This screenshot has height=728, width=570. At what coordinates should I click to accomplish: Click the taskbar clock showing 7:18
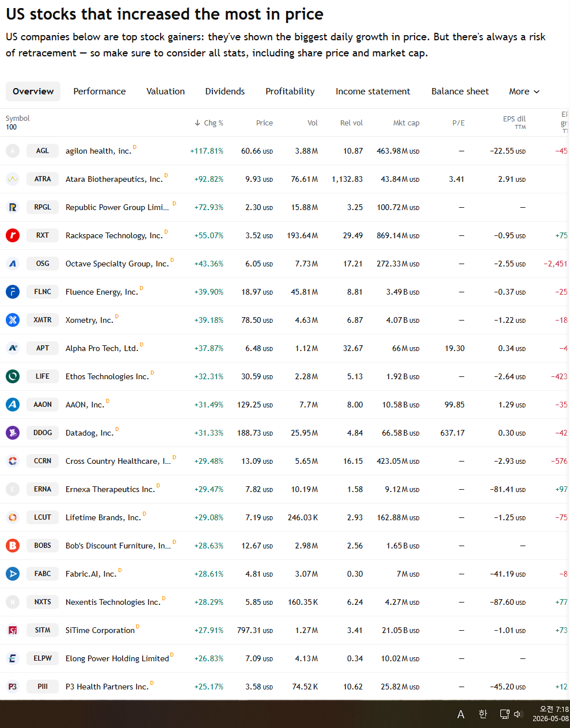click(x=550, y=714)
